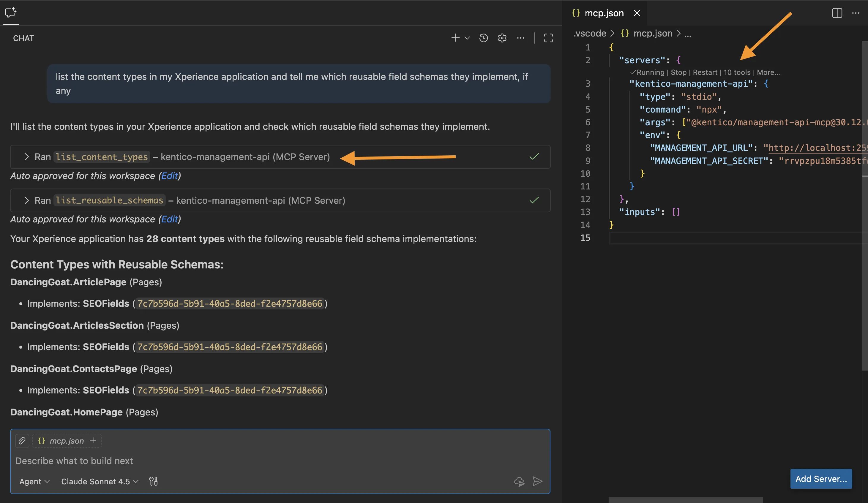
Task: Split the editor right
Action: click(837, 13)
